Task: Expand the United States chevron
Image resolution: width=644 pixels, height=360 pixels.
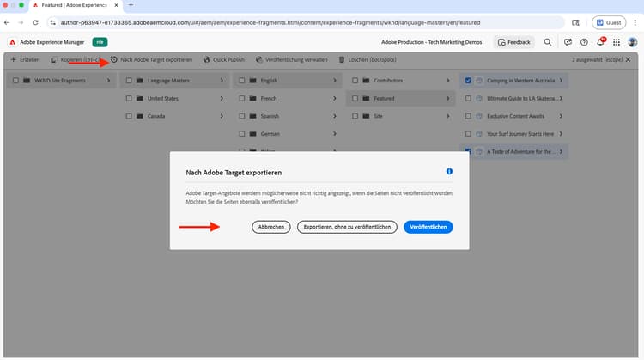Action: coord(222,98)
